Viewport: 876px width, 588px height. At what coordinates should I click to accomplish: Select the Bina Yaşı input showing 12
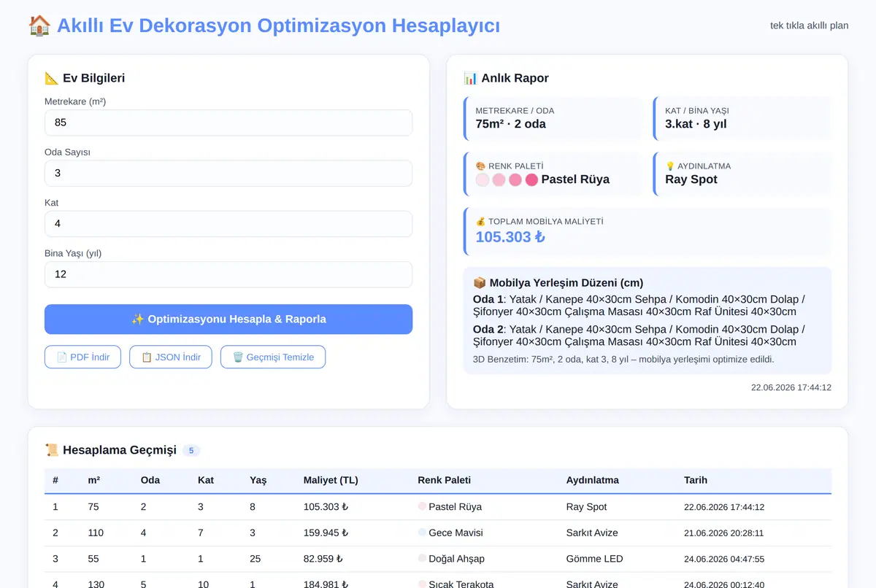click(x=228, y=274)
